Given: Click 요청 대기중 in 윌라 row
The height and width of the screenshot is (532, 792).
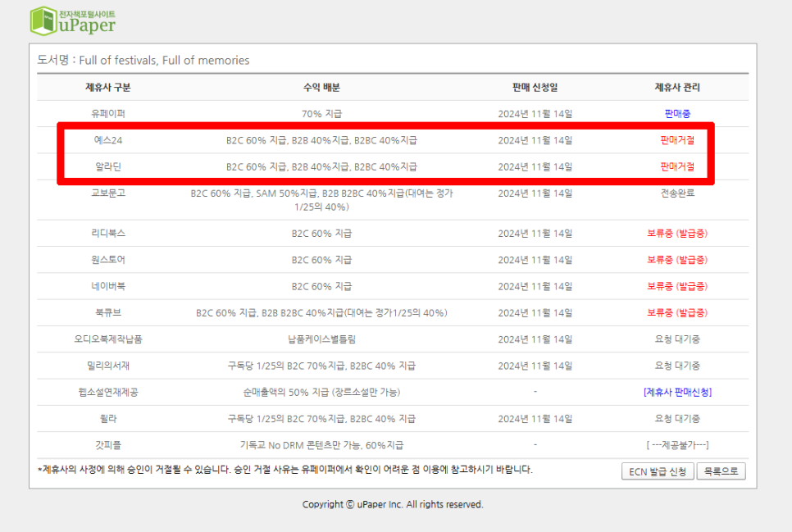Looking at the screenshot, I should click(x=677, y=419).
